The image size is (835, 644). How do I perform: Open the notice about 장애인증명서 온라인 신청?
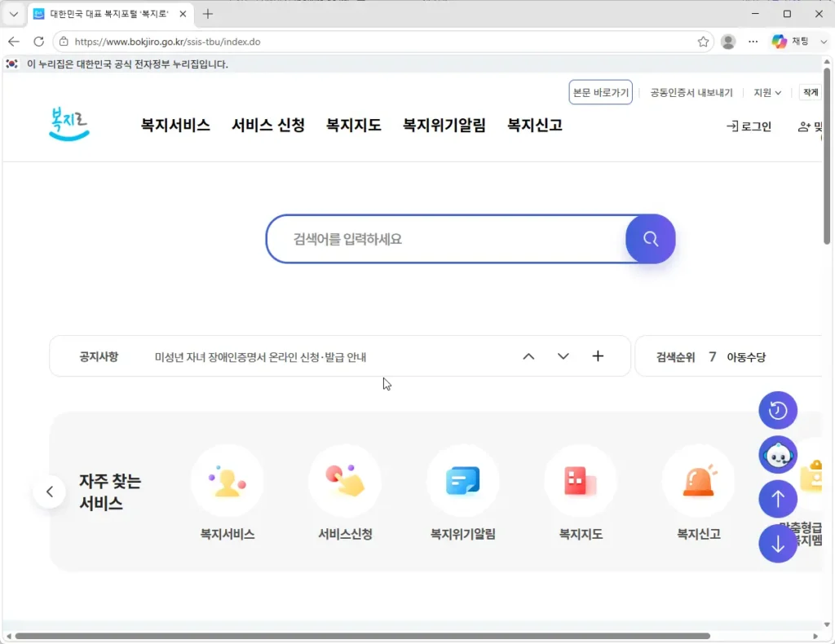[x=260, y=357]
